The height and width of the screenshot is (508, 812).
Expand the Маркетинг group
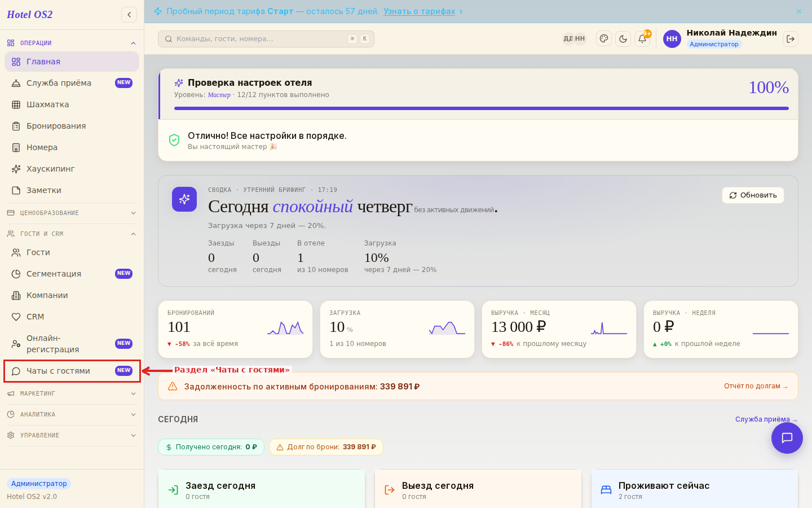(x=72, y=393)
